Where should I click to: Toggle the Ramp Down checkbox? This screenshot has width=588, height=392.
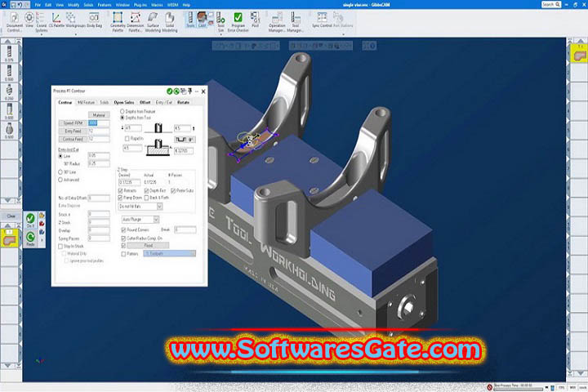point(120,198)
